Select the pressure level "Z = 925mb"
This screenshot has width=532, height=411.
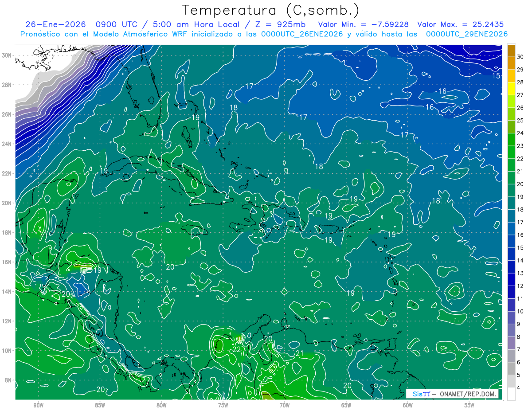point(279,25)
